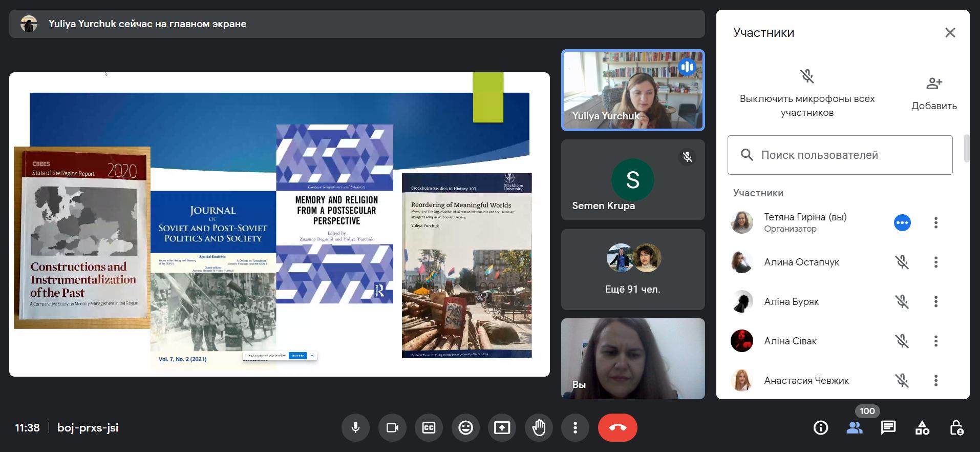Open more actions for Алина Остапчук
Viewport: 980px width, 452px height.
click(x=936, y=262)
